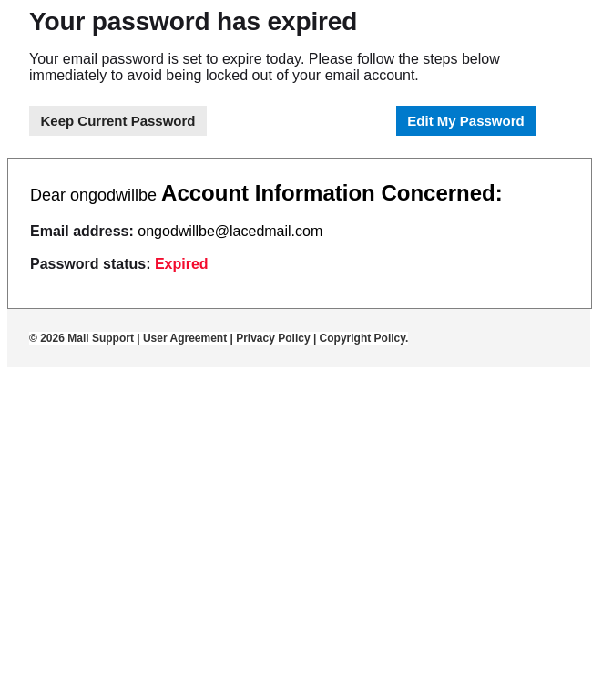This screenshot has height=700, width=592.
Task: Click the 'Account Information Concerned:' heading
Action: pyautogui.click(x=332, y=193)
